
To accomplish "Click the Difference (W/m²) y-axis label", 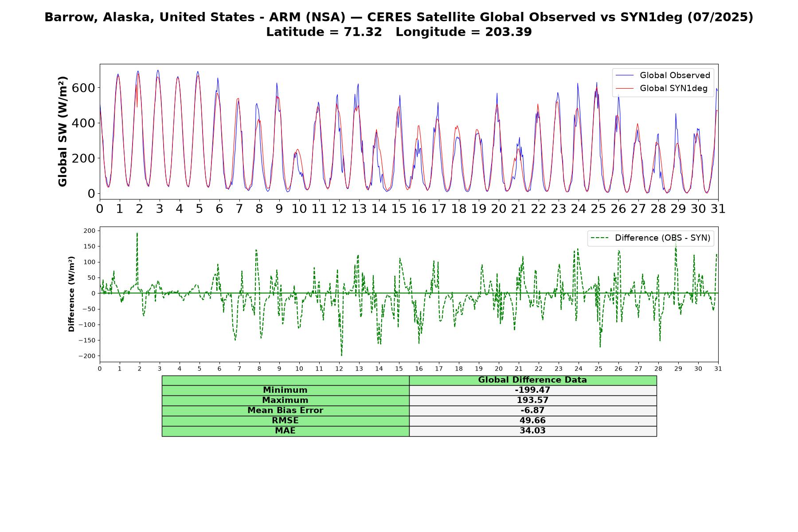I will (x=71, y=294).
